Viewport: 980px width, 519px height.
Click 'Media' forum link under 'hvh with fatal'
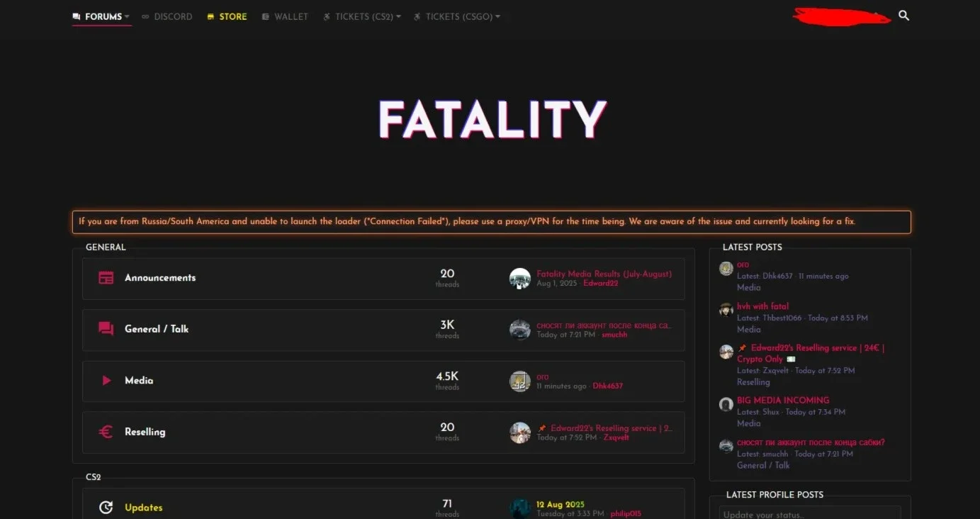pyautogui.click(x=749, y=329)
